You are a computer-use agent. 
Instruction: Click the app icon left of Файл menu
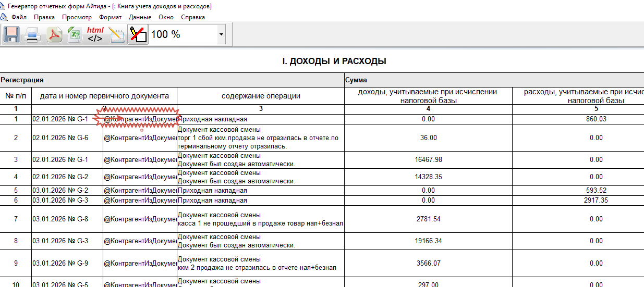pos(4,17)
